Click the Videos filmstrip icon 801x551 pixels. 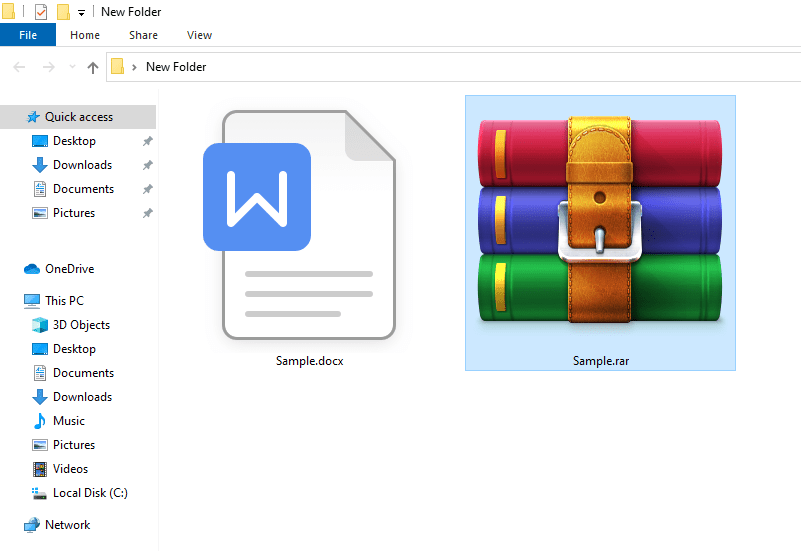tap(40, 469)
